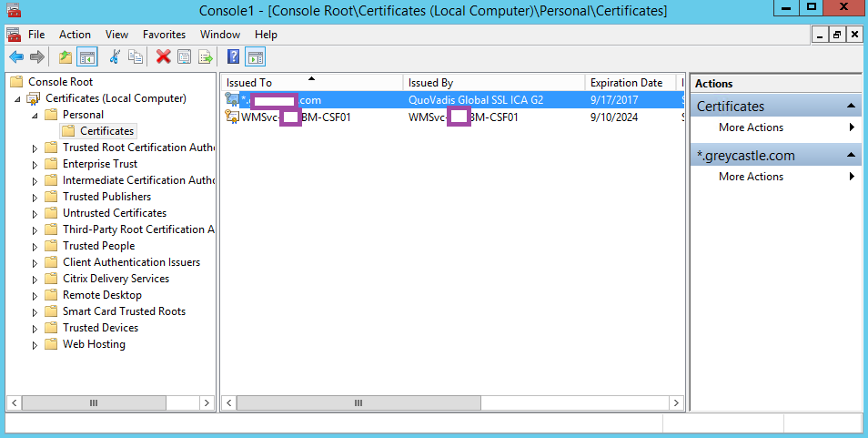
Task: Open the View menu
Action: (116, 35)
